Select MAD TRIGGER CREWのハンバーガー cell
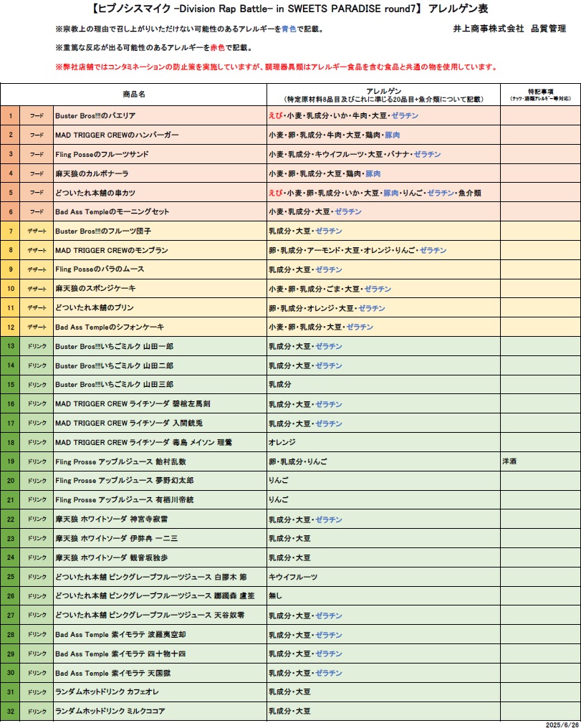The image size is (581, 728). 160,135
